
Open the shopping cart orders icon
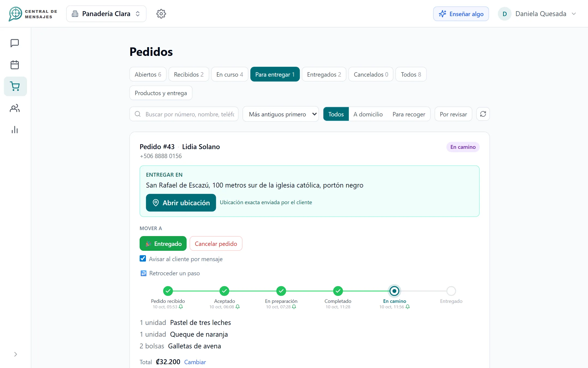(15, 86)
